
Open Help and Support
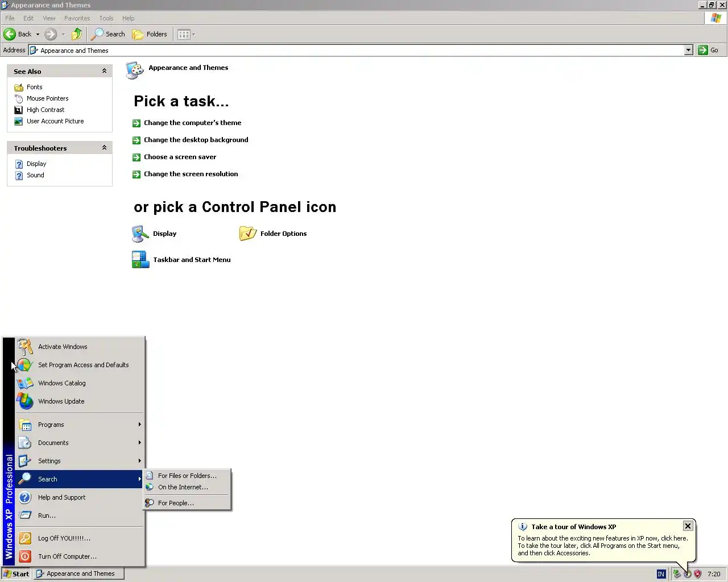click(80, 497)
